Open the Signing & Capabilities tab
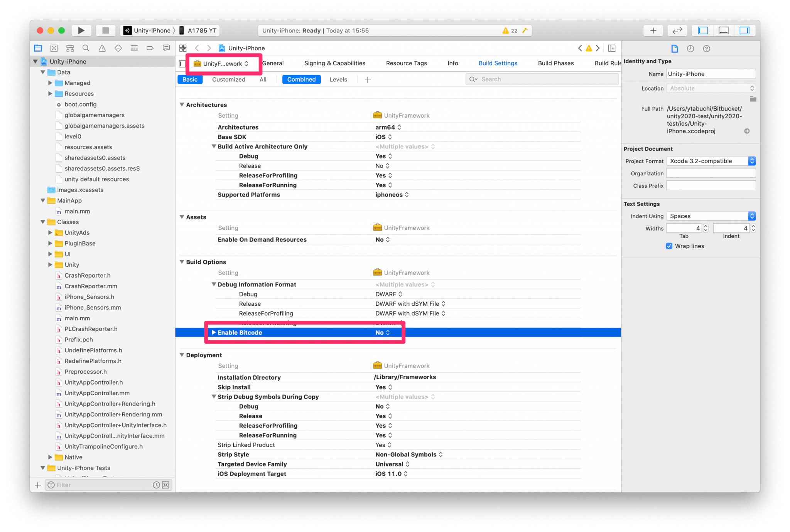The height and width of the screenshot is (532, 790). tap(335, 63)
